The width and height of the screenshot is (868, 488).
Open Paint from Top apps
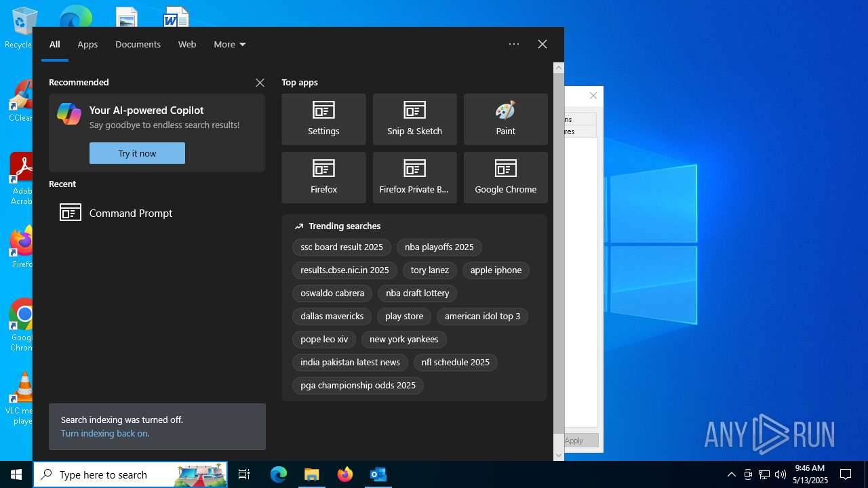505,119
